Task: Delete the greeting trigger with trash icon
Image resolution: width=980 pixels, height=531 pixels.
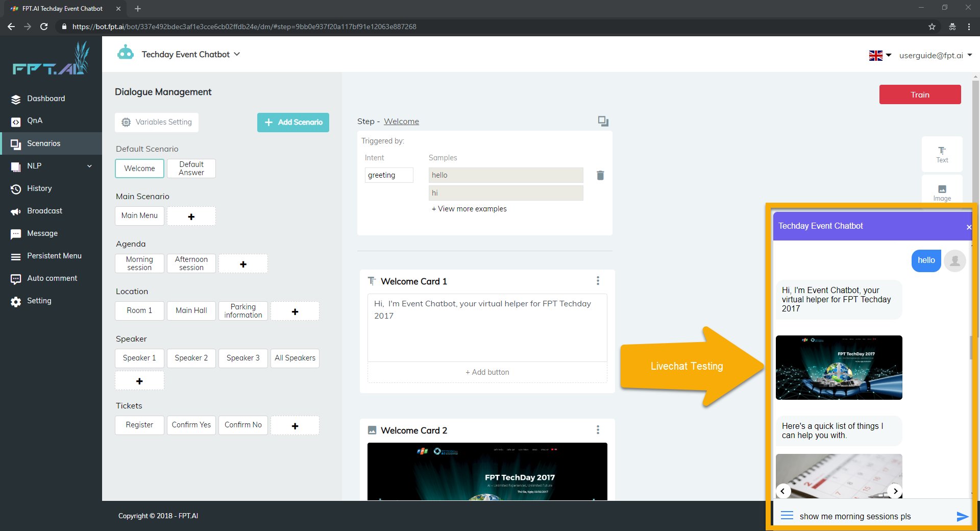Action: (600, 175)
